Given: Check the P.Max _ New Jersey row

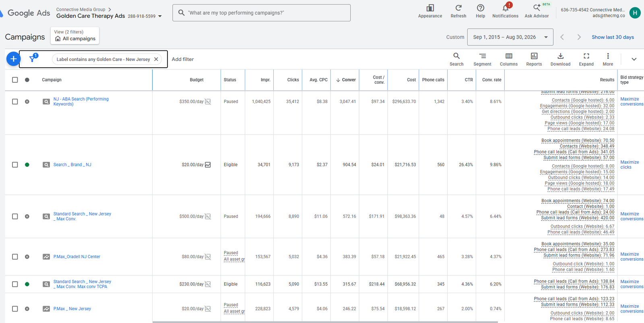Looking at the screenshot, I should (15, 309).
